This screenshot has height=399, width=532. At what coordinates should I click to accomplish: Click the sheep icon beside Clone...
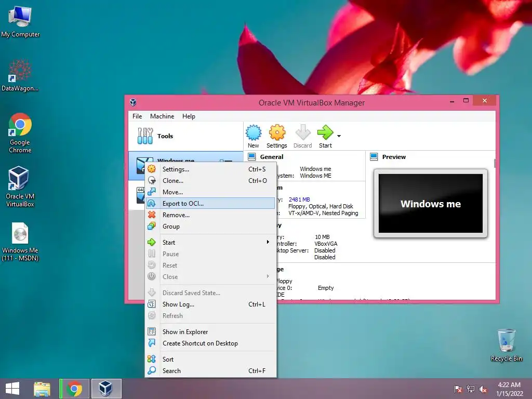pyautogui.click(x=152, y=180)
